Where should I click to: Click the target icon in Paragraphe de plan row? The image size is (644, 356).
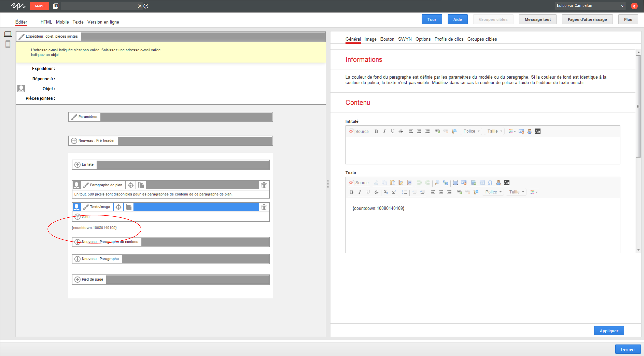(130, 185)
